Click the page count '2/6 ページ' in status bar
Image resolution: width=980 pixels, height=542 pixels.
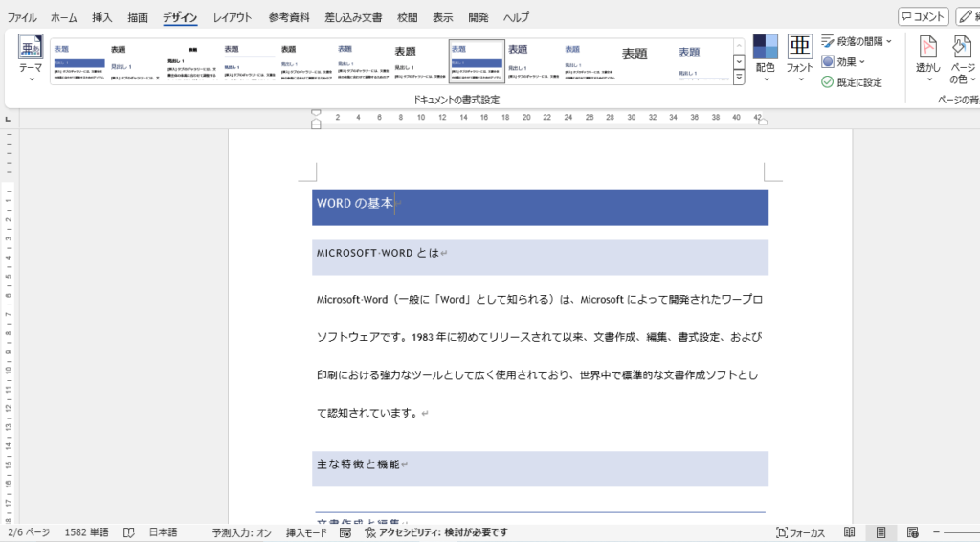click(x=29, y=532)
